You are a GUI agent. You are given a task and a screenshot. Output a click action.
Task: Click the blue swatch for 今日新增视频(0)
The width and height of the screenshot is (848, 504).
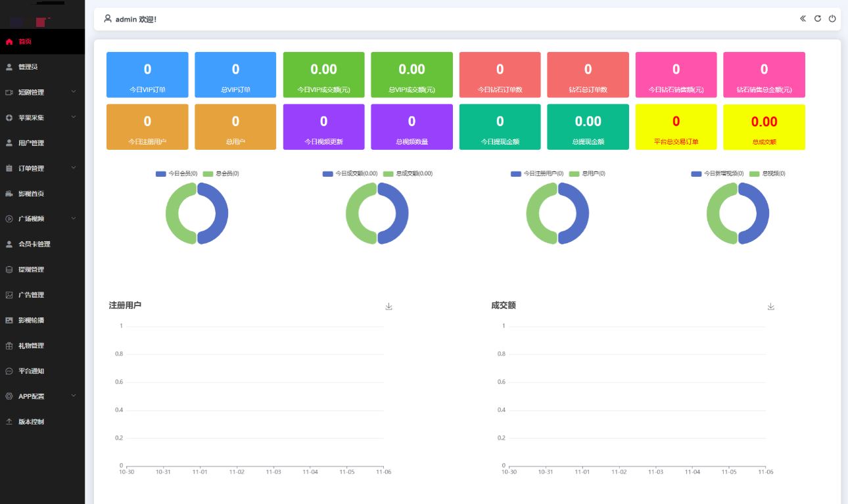pos(696,173)
